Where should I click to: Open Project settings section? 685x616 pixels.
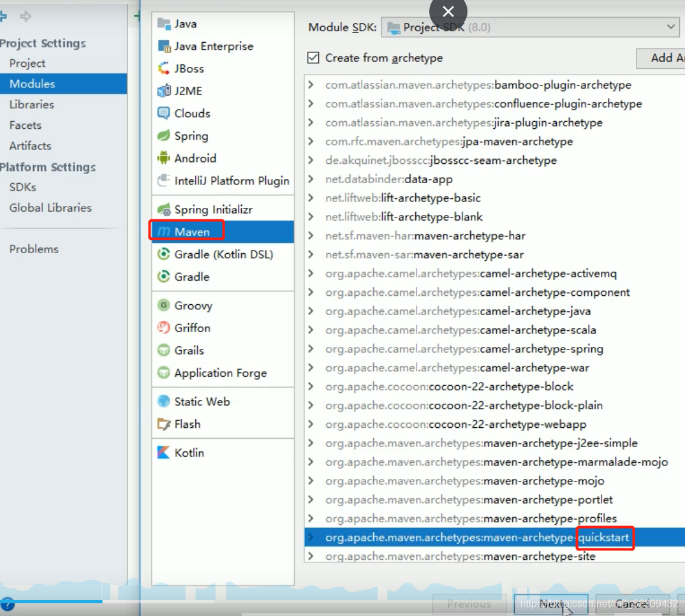[27, 63]
